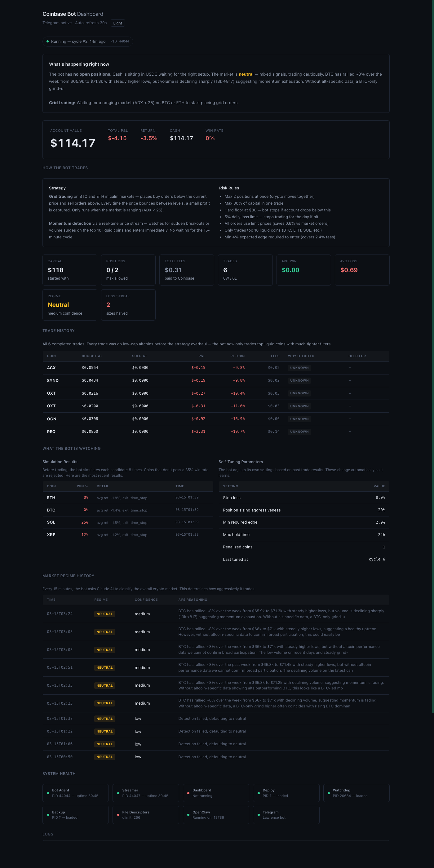This screenshot has height=868, width=434.
Task: Click P&L value $-2.31
Action: [x=198, y=432]
